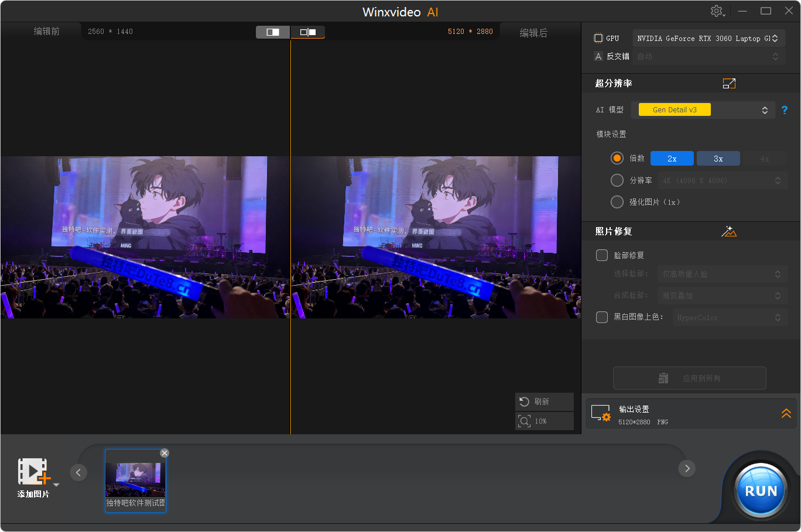This screenshot has width=801, height=532.
Task: Select the 独特吧软件测试图 thumbnail
Action: pyautogui.click(x=135, y=481)
